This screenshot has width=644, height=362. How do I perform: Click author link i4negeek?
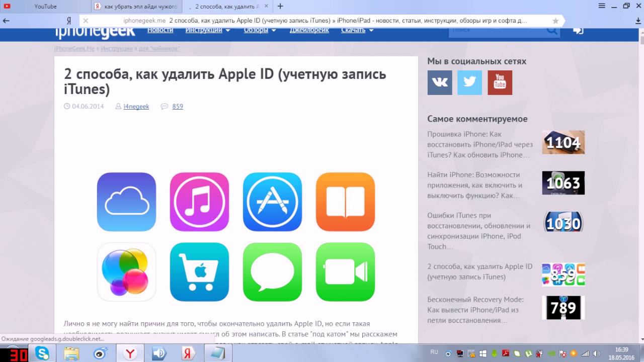(x=136, y=107)
